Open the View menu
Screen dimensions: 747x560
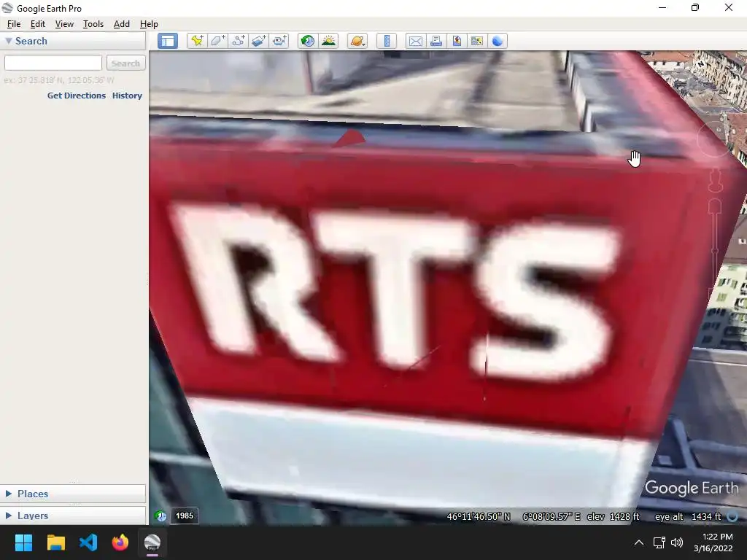tap(64, 24)
